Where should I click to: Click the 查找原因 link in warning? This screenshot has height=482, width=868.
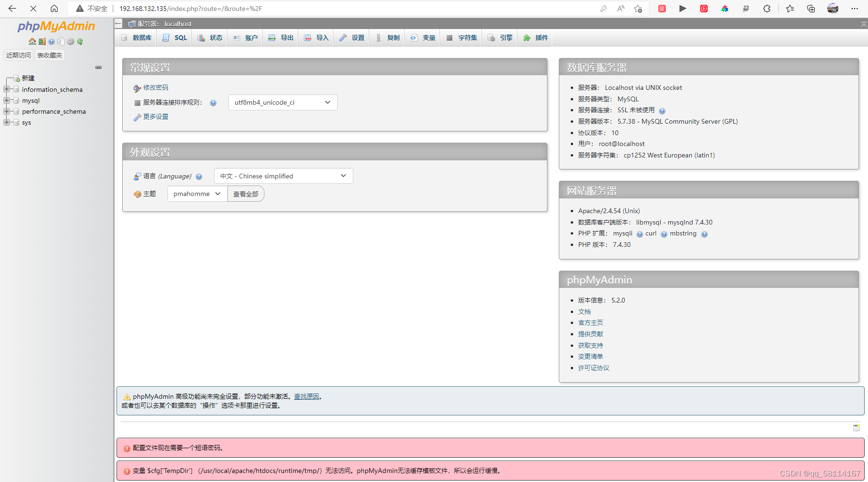(x=306, y=396)
